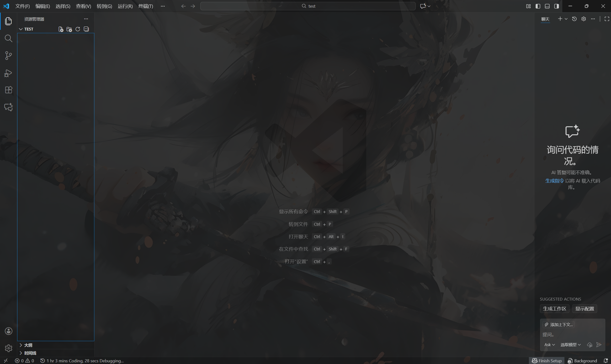Image resolution: width=611 pixels, height=364 pixels.
Task: Refresh the Explorer view
Action: [78, 29]
